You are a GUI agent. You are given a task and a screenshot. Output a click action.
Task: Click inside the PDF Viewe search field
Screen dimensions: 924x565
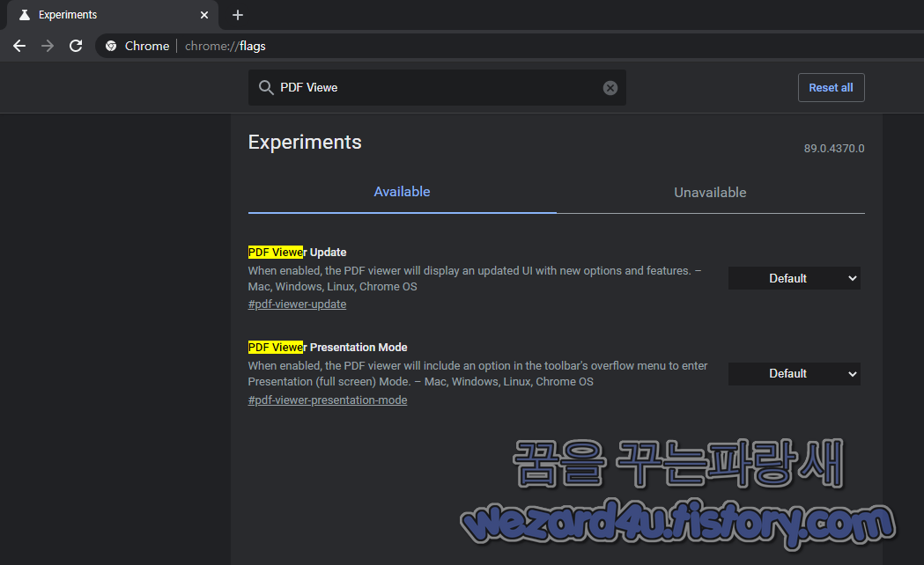click(437, 88)
